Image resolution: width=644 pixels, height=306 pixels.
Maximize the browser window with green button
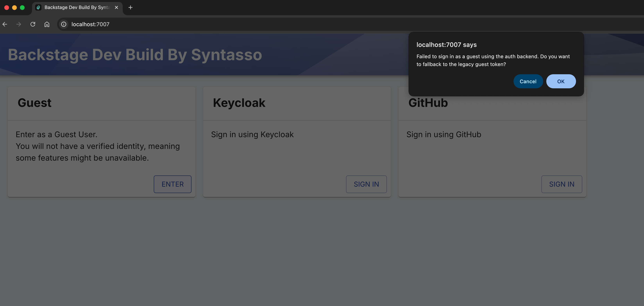tap(22, 7)
